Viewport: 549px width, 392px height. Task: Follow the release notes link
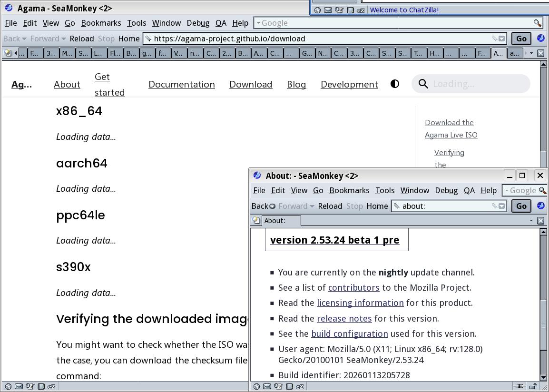[x=344, y=318]
